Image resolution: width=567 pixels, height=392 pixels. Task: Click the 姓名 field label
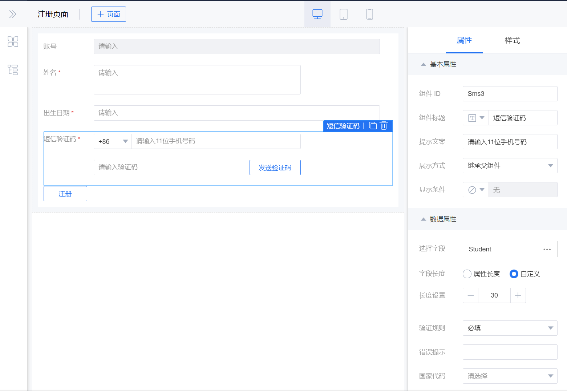[50, 73]
